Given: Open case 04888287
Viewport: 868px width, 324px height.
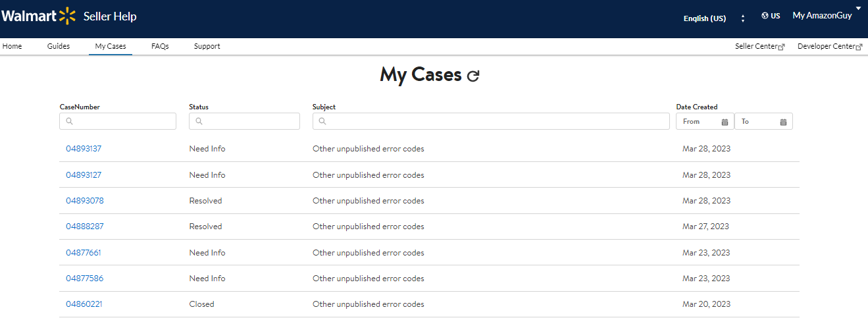Looking at the screenshot, I should [85, 227].
